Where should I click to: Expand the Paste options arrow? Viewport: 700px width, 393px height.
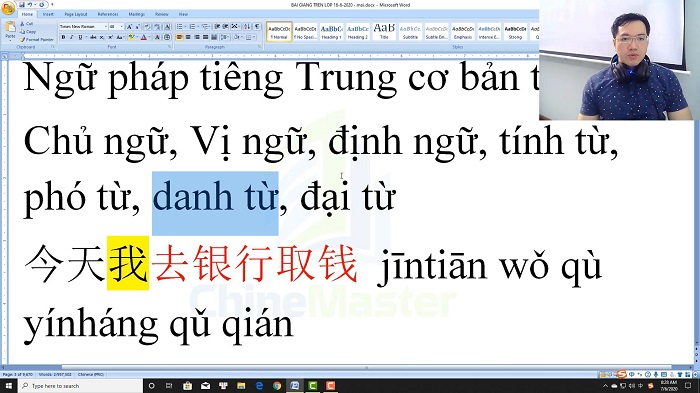coord(11,40)
